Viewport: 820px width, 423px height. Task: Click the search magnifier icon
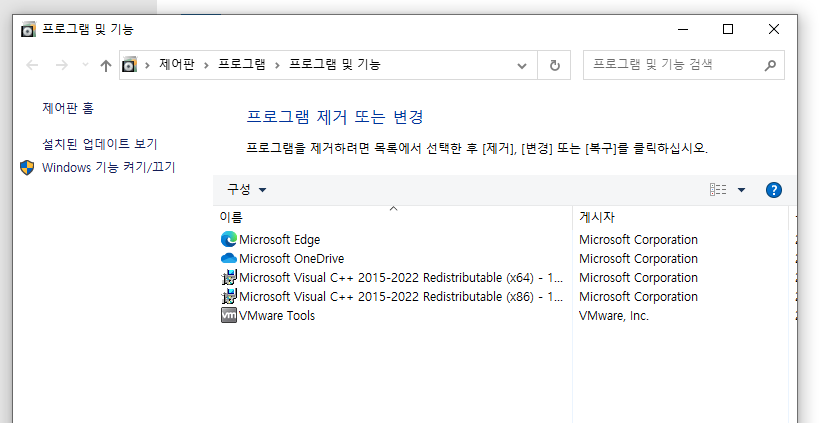[x=770, y=65]
